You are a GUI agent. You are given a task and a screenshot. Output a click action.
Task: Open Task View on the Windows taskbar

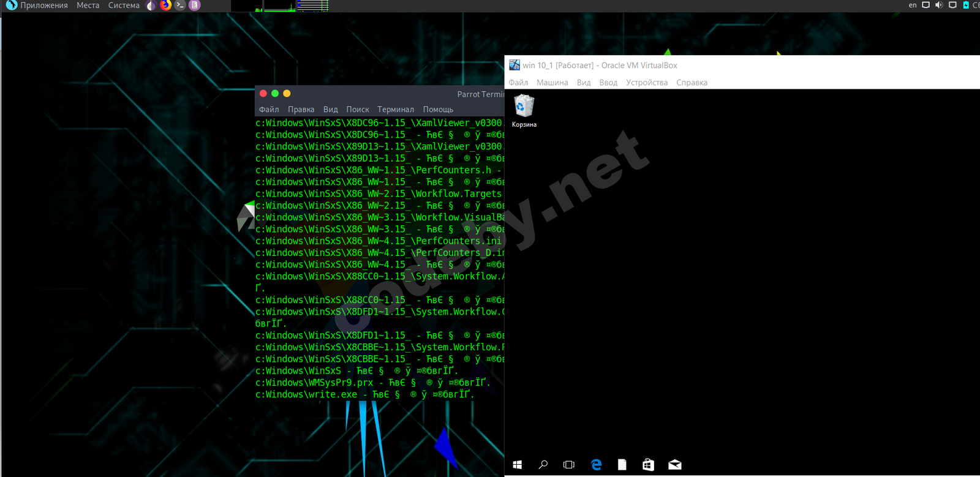[569, 465]
